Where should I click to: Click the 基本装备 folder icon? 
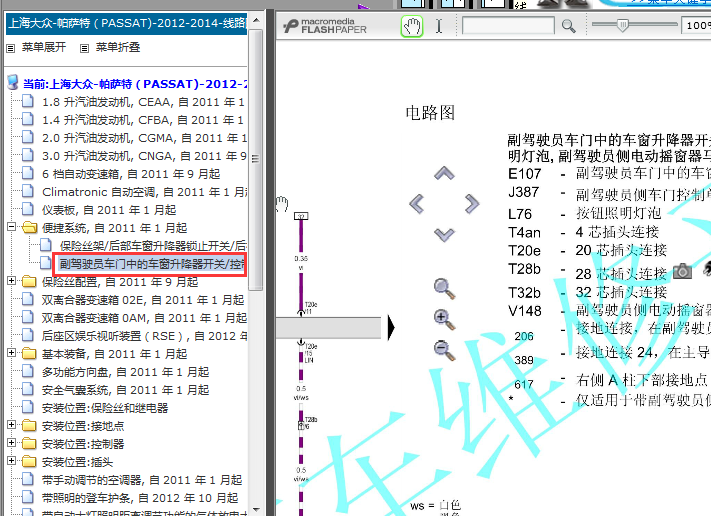click(x=29, y=353)
